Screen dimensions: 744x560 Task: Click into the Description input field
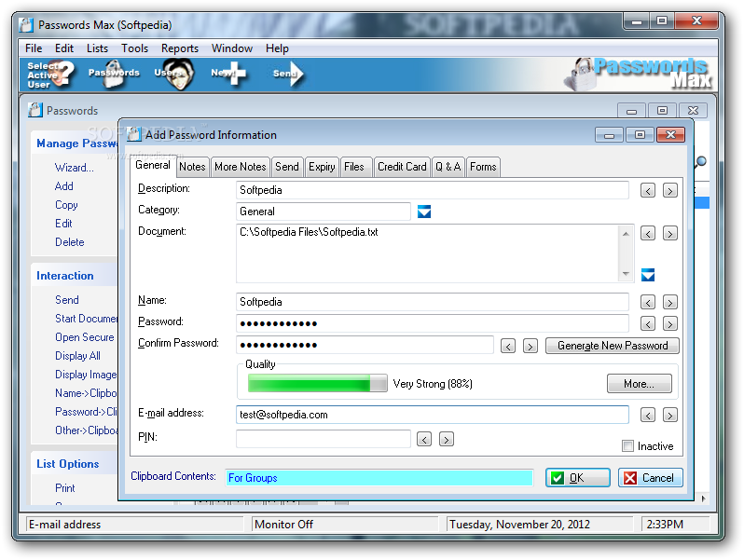(x=433, y=190)
